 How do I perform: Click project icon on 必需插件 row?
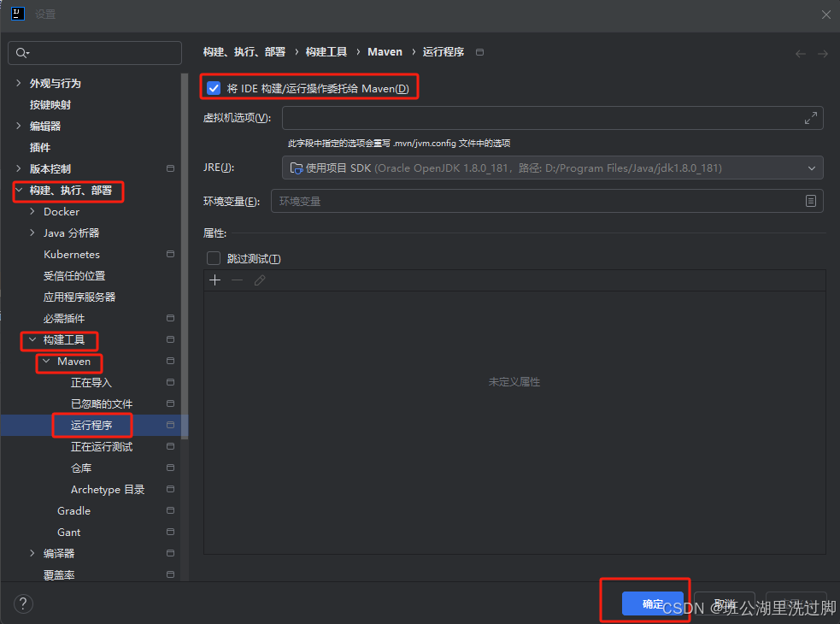coord(170,319)
